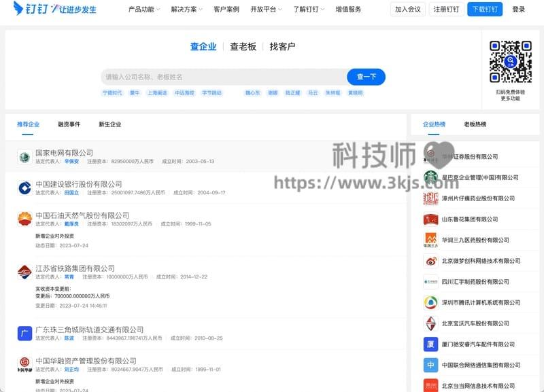Open 江苏省铁路集团 logo icon

click(x=24, y=272)
